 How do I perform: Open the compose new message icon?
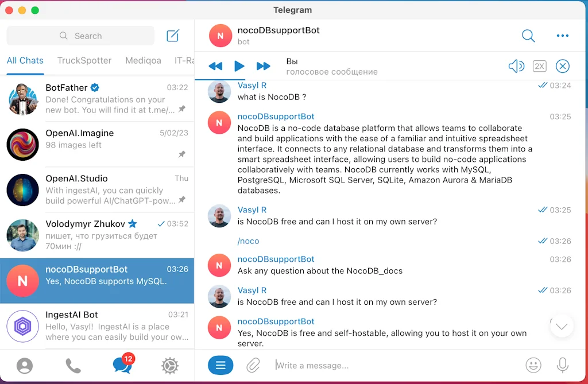point(172,36)
